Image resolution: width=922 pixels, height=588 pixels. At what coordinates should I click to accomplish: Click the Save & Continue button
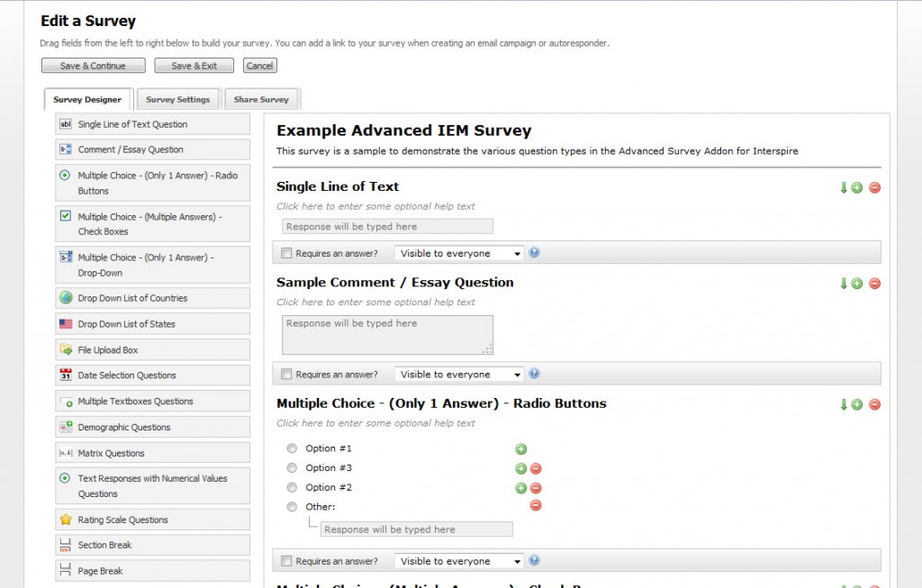[x=93, y=66]
